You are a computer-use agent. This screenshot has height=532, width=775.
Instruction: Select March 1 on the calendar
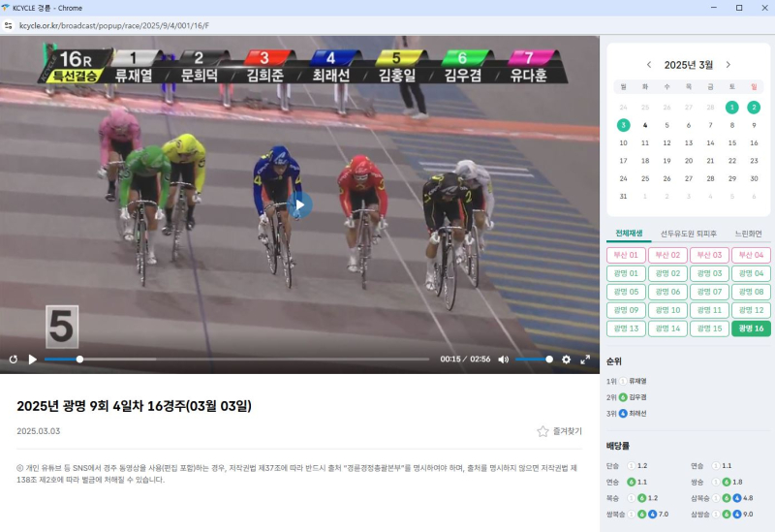(732, 108)
